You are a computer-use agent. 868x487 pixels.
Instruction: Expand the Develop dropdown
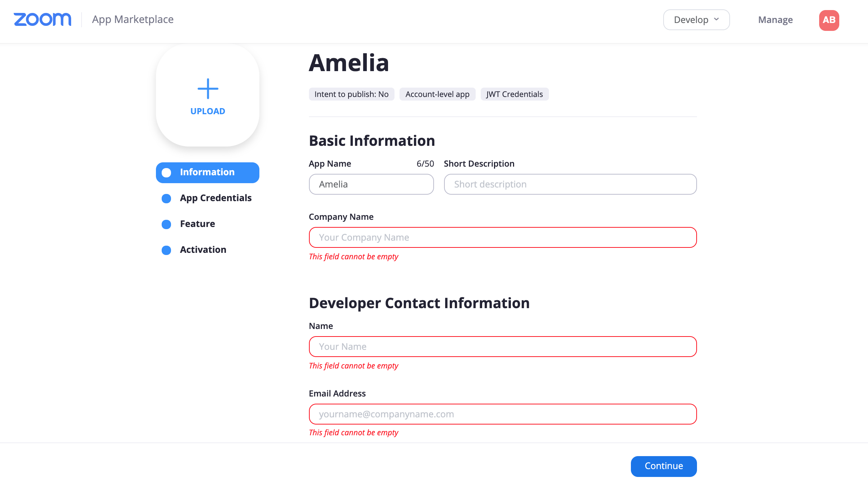[x=696, y=20]
